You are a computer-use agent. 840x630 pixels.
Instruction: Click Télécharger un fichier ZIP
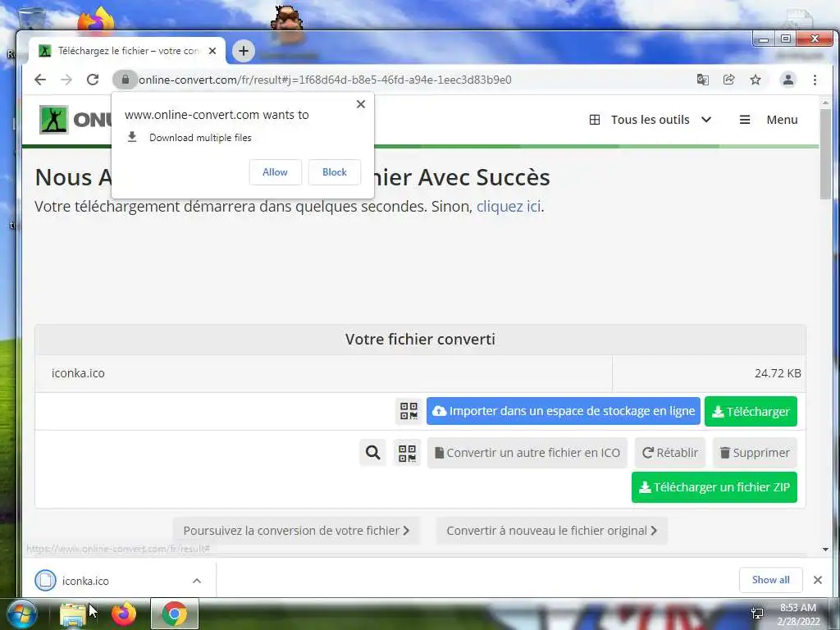(714, 487)
